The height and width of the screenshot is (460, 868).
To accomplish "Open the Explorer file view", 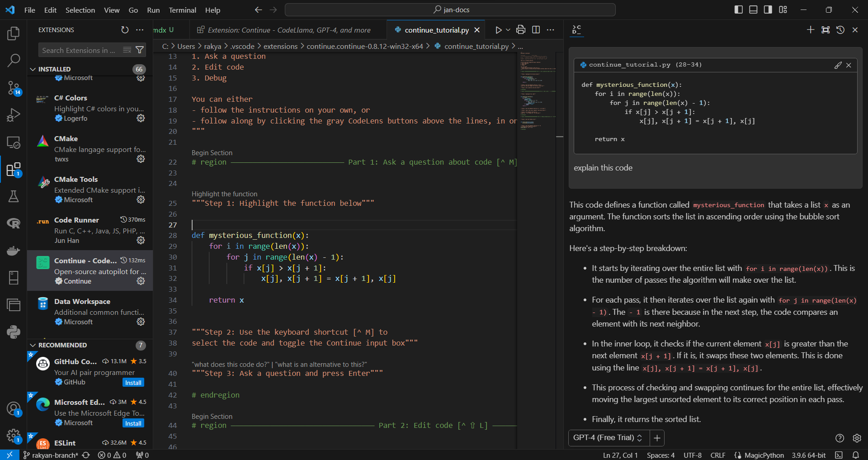I will click(x=14, y=33).
